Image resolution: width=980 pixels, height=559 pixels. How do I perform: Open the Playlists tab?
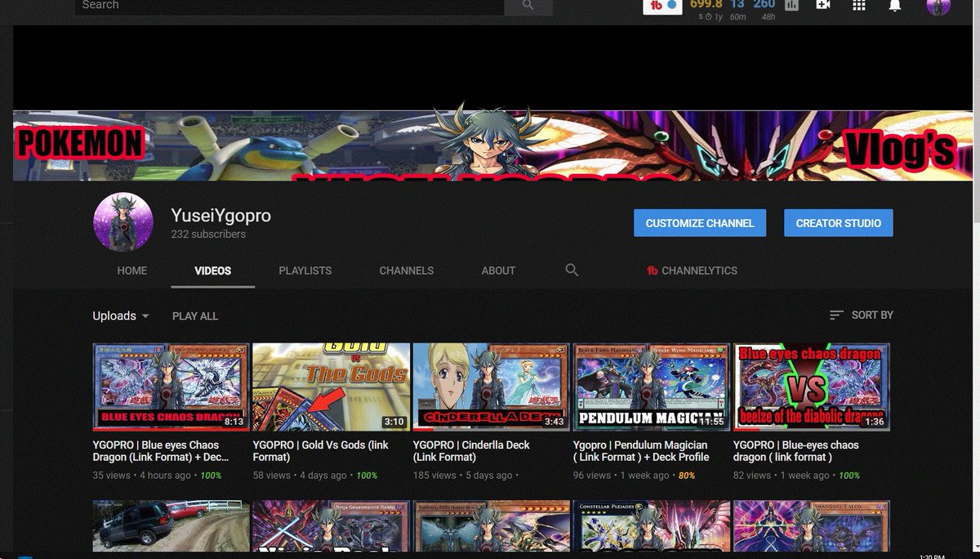tap(305, 271)
